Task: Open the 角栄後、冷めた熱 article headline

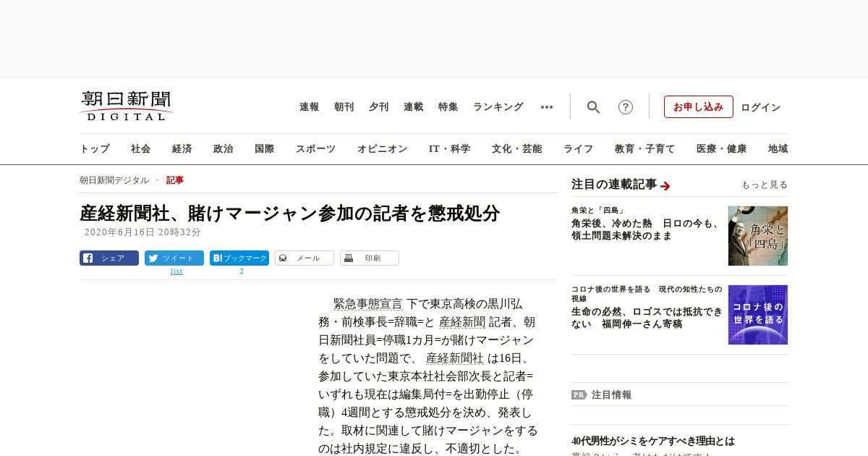Action: coord(646,229)
